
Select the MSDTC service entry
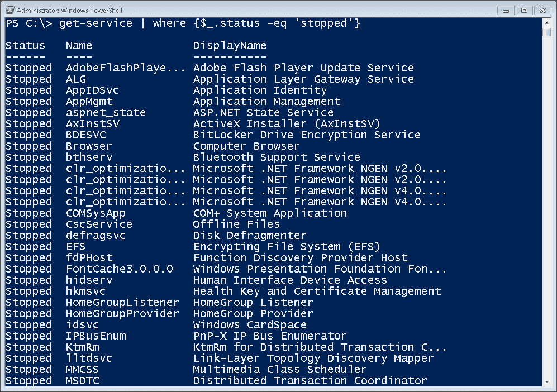pyautogui.click(x=82, y=380)
